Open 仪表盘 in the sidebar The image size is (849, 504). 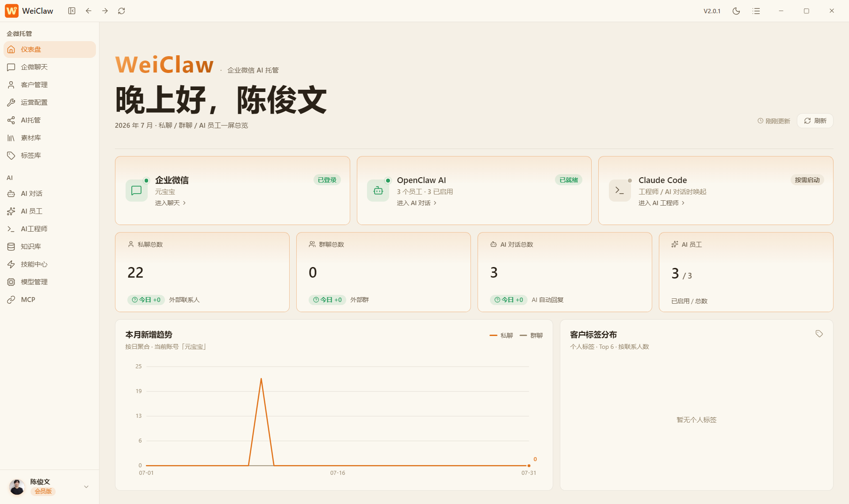[50, 50]
